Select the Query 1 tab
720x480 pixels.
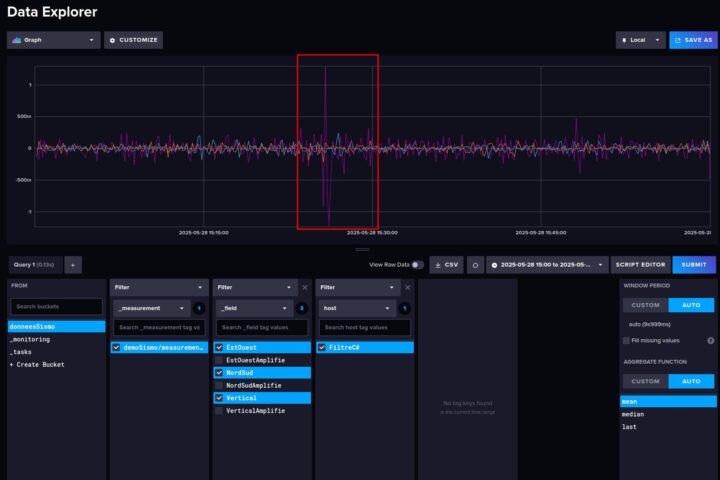(x=35, y=265)
